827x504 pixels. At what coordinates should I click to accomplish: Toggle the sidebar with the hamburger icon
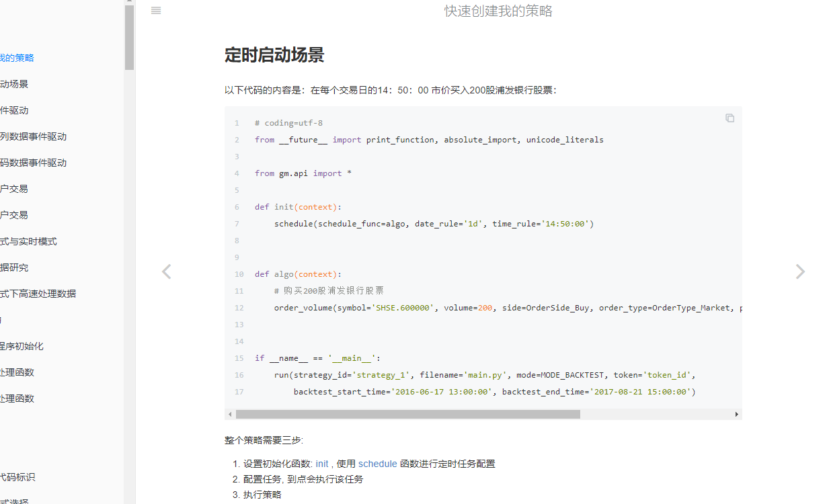point(156,11)
